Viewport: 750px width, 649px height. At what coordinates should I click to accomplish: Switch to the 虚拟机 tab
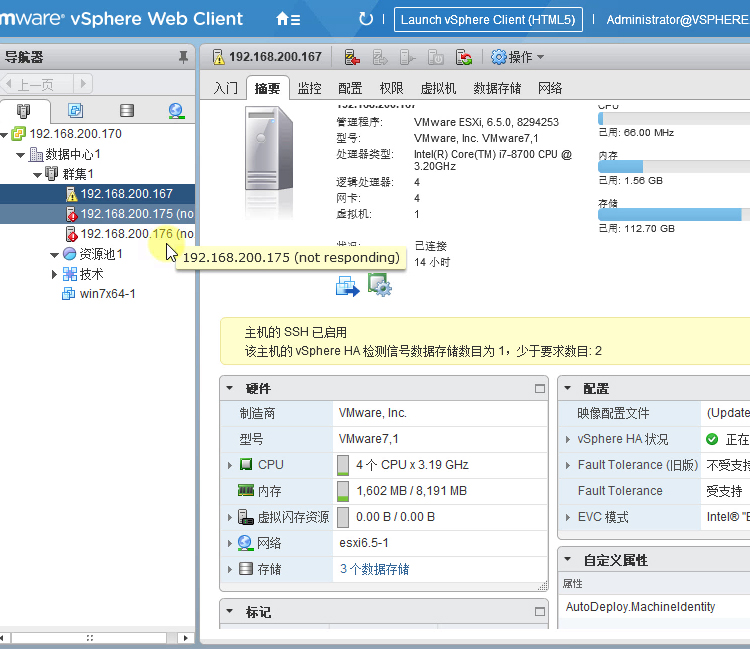[438, 88]
